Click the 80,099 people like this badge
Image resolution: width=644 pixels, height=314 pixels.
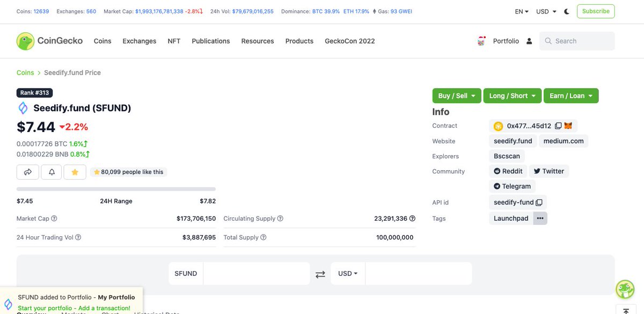pos(128,172)
